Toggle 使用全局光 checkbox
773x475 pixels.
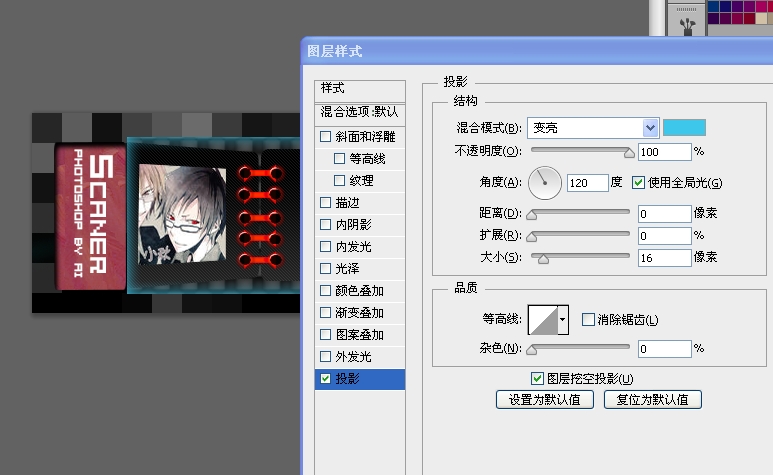(638, 183)
